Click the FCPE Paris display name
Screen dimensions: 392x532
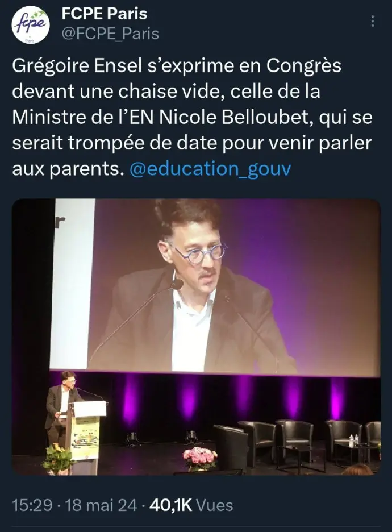coord(104,14)
